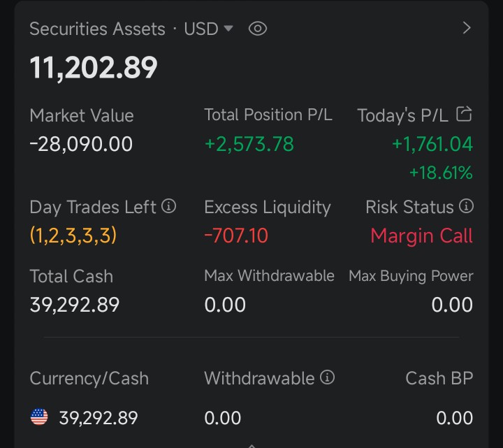
Task: Tap the info icon next to Day Trades Left
Action: click(x=168, y=206)
